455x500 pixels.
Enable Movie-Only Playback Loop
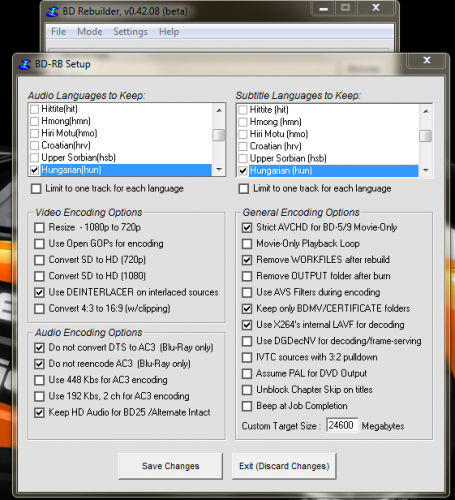click(x=247, y=244)
